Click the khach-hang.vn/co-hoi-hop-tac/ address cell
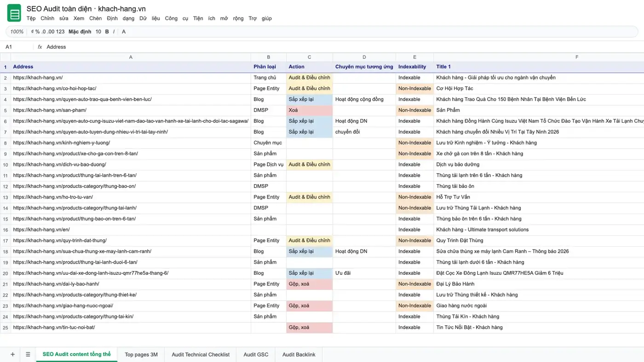 pyautogui.click(x=131, y=89)
